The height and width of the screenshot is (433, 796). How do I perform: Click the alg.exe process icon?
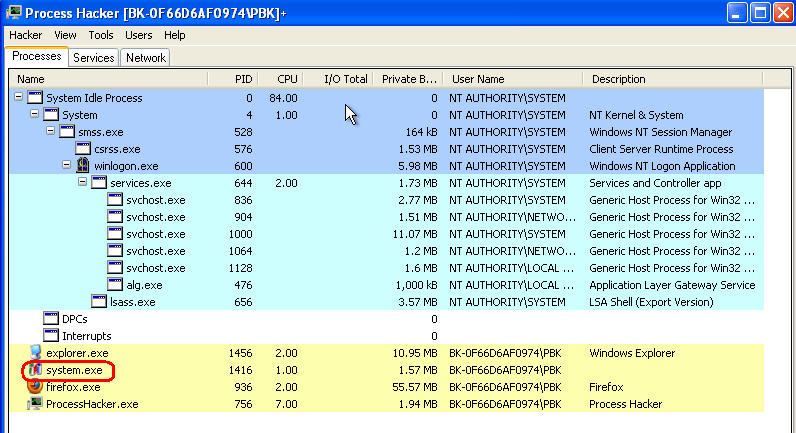click(x=115, y=285)
